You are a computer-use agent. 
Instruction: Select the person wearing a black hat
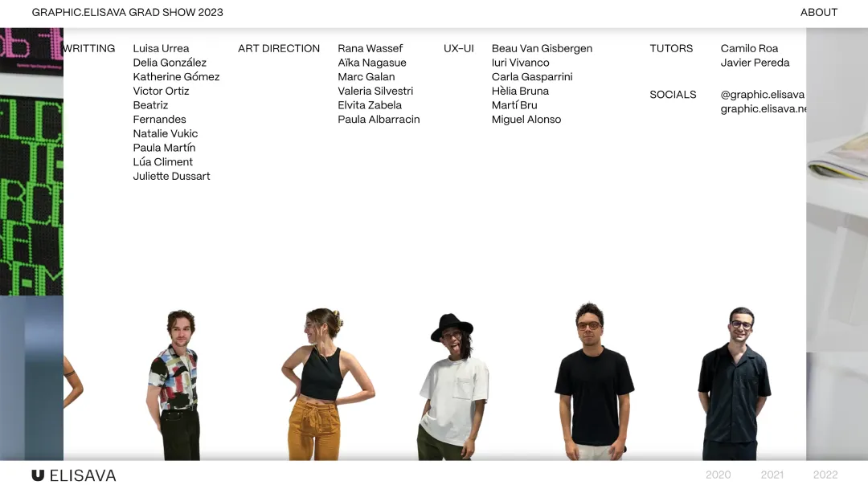pyautogui.click(x=452, y=385)
